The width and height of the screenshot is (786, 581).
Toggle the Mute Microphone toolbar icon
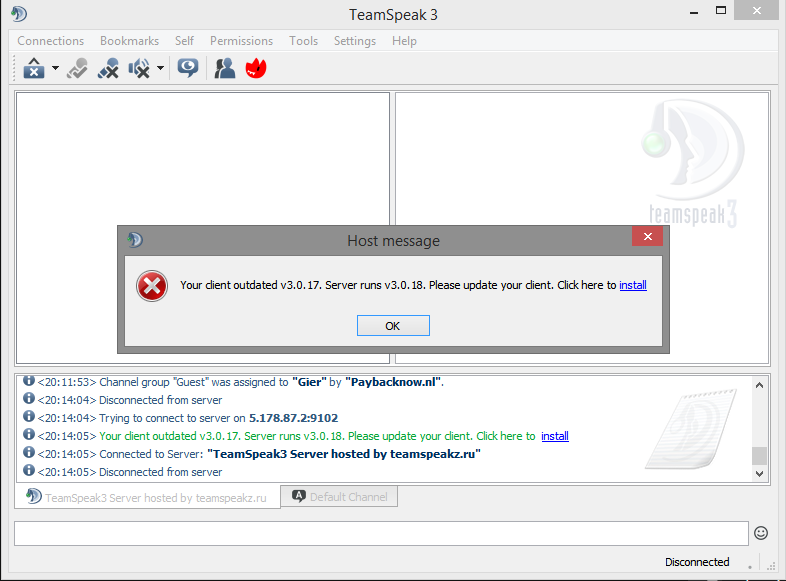coord(108,68)
